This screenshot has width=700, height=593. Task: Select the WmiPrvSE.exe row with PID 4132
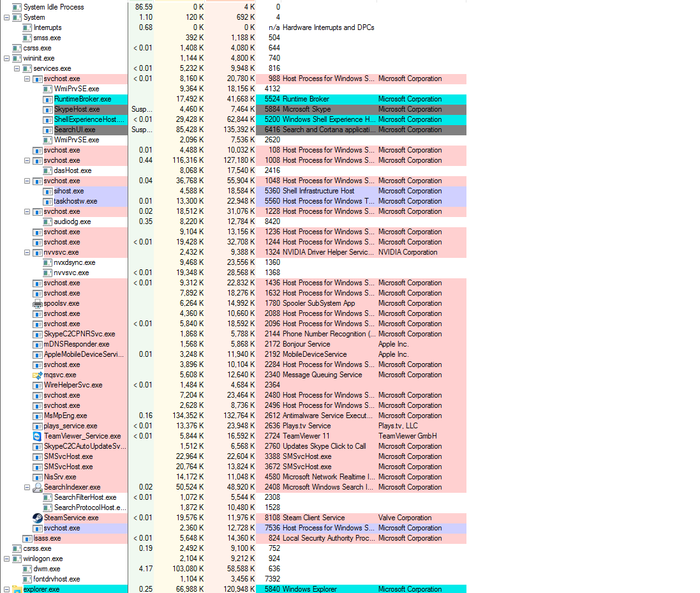click(234, 89)
